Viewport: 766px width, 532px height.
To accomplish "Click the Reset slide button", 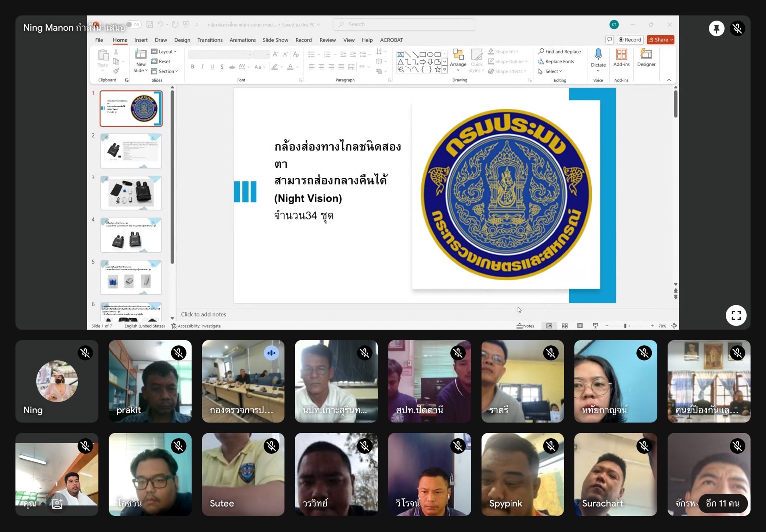I will tap(161, 62).
